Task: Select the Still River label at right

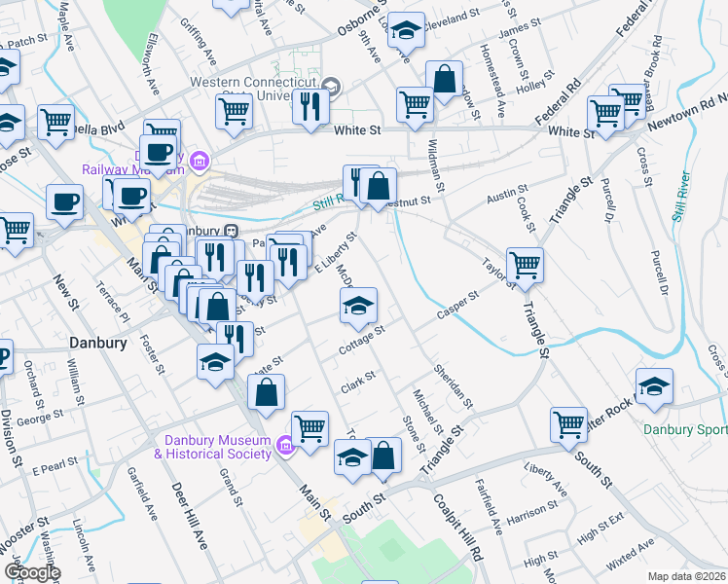Action: point(681,197)
